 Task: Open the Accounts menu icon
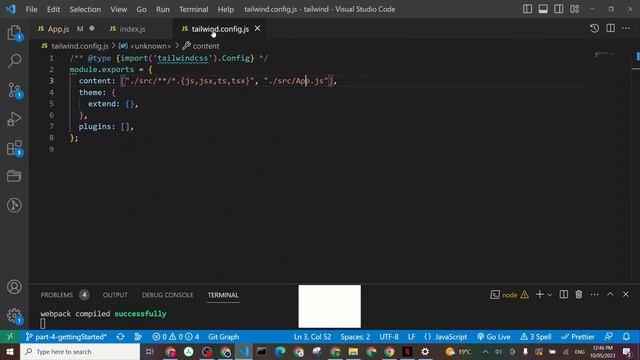(14, 287)
